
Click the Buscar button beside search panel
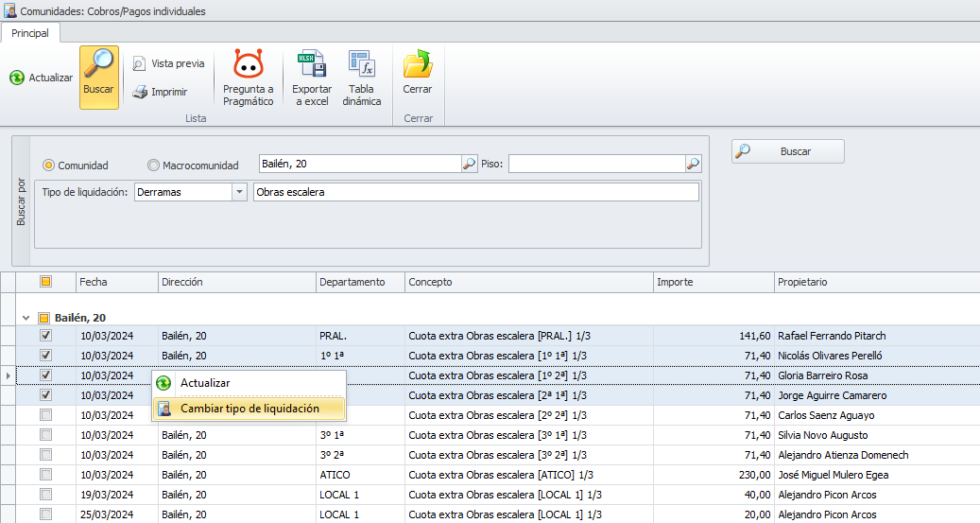pyautogui.click(x=787, y=151)
